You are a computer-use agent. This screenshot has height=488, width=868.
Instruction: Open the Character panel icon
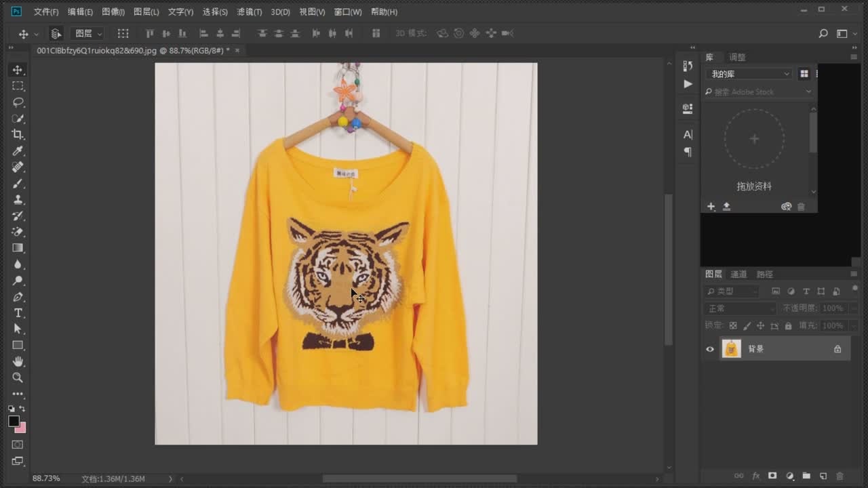[x=688, y=134]
